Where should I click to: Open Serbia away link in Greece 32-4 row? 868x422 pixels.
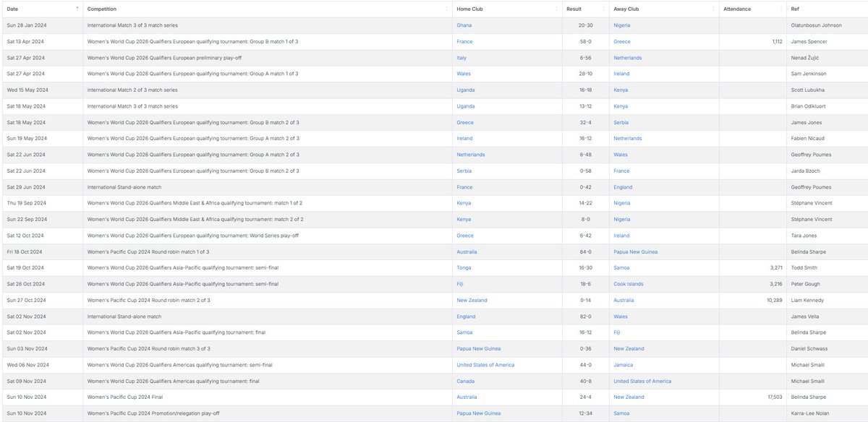pyautogui.click(x=621, y=122)
